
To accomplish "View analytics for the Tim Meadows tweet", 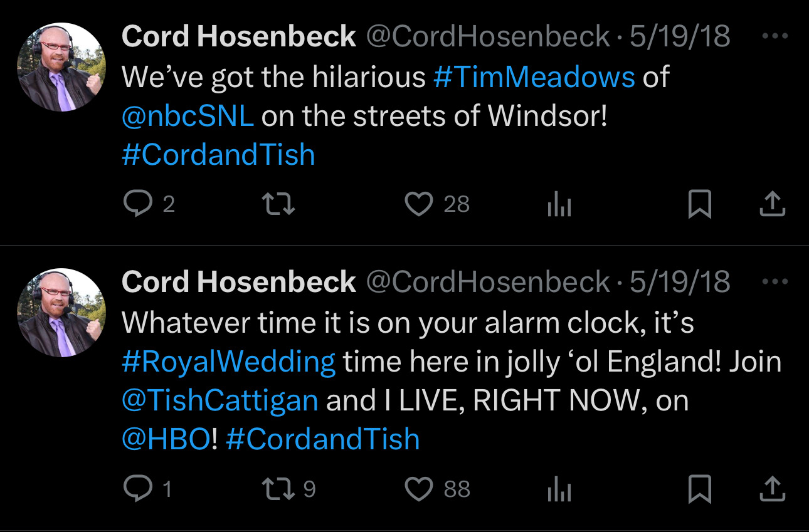I will click(559, 206).
